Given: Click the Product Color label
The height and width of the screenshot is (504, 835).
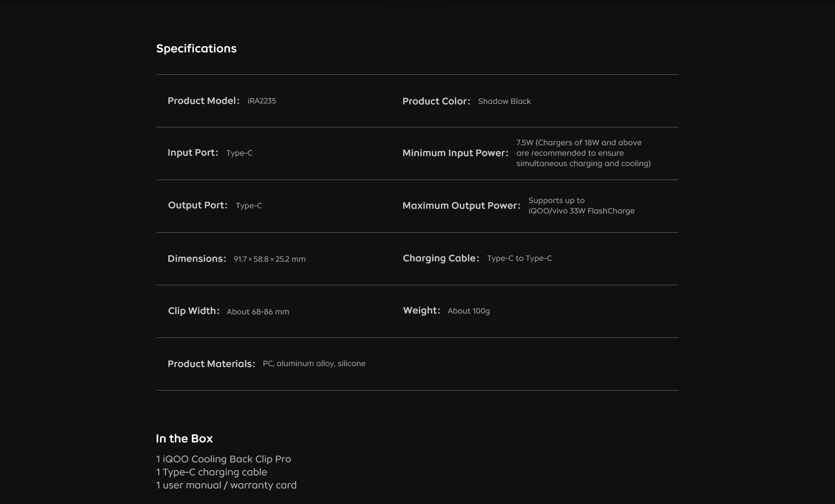Looking at the screenshot, I should tap(436, 101).
